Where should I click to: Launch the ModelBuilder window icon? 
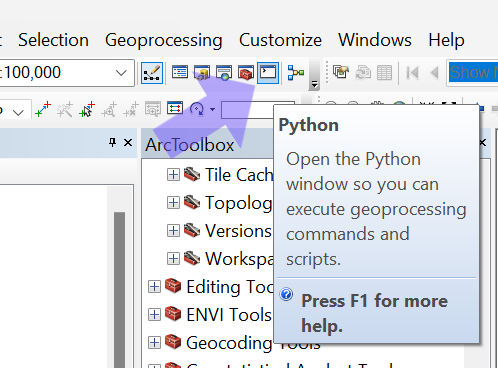click(x=296, y=72)
